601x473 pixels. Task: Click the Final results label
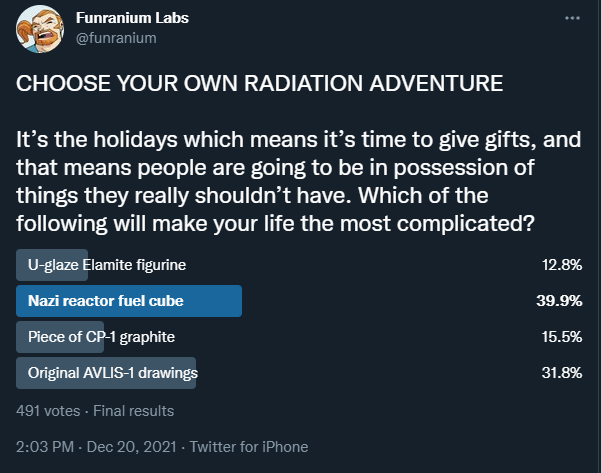click(134, 411)
